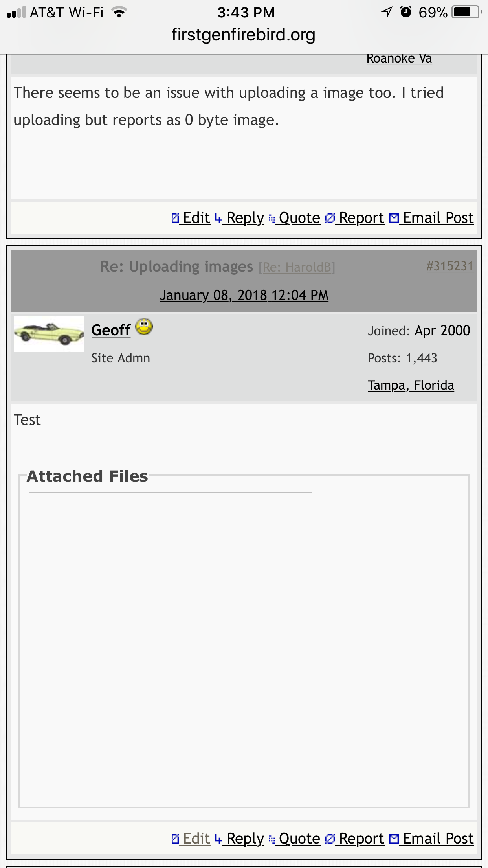This screenshot has width=488, height=868.
Task: Click Report icon in Geoff's post footer
Action: pyautogui.click(x=330, y=839)
